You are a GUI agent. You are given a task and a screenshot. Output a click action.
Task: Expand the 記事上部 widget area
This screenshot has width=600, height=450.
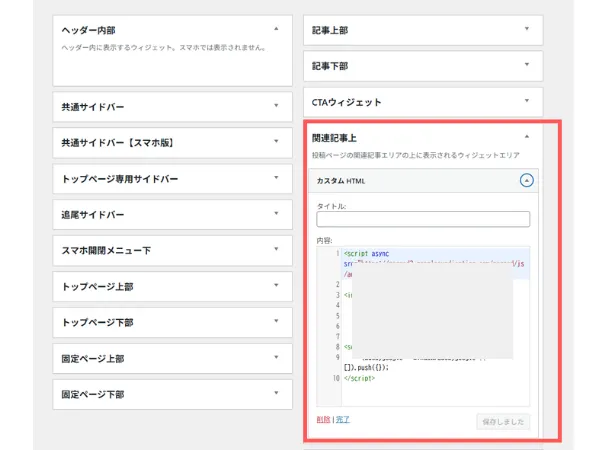(x=526, y=30)
